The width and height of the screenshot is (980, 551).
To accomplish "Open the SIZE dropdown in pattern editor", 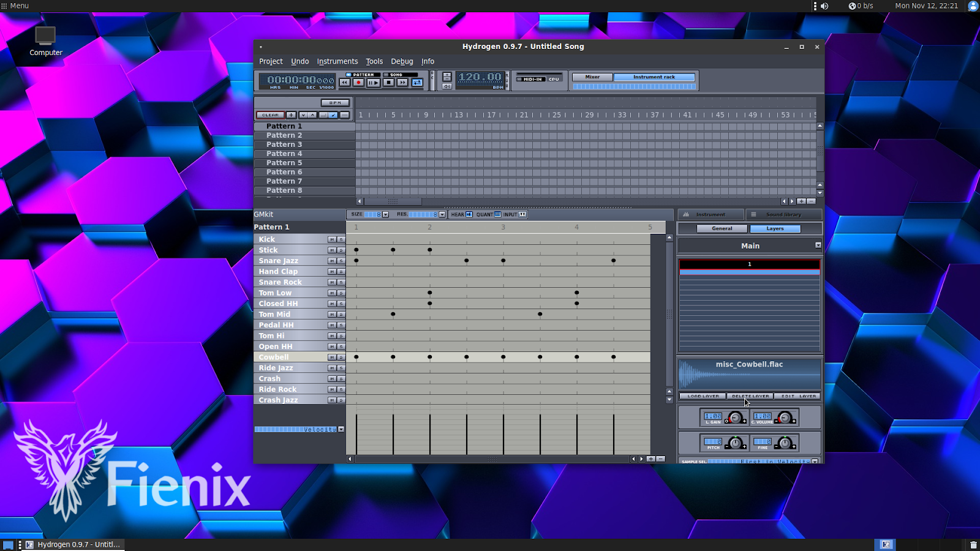I will click(x=385, y=214).
